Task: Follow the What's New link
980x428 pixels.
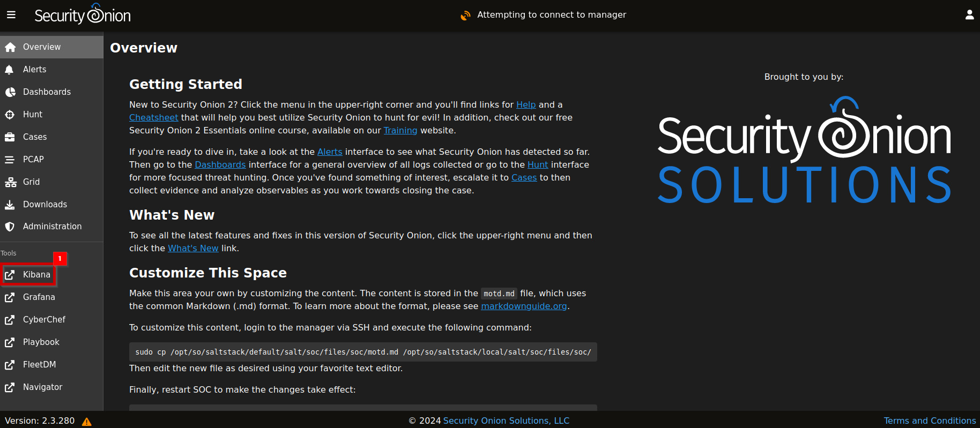Action: click(193, 249)
